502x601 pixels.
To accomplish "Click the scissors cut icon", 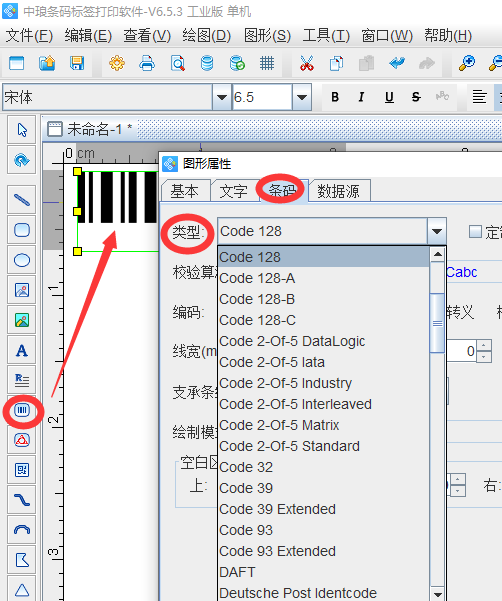I will click(307, 63).
